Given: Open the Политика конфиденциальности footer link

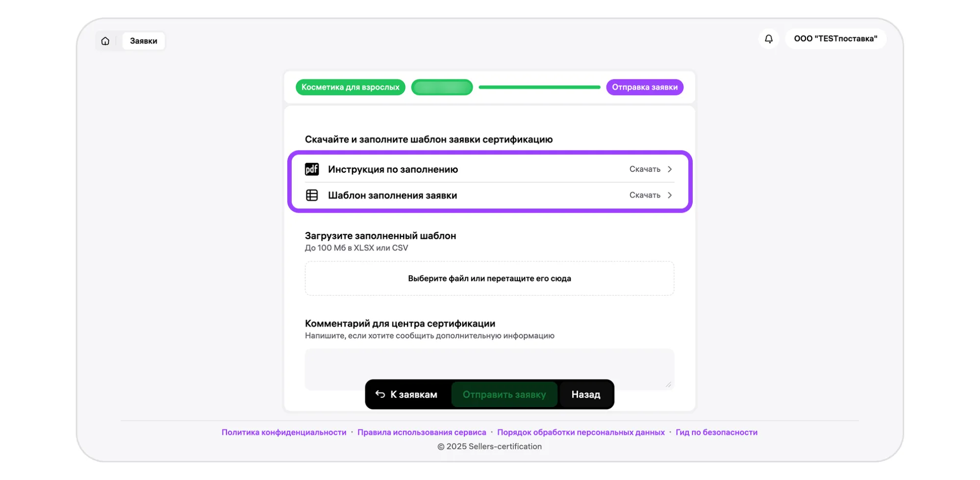Looking at the screenshot, I should 284,432.
